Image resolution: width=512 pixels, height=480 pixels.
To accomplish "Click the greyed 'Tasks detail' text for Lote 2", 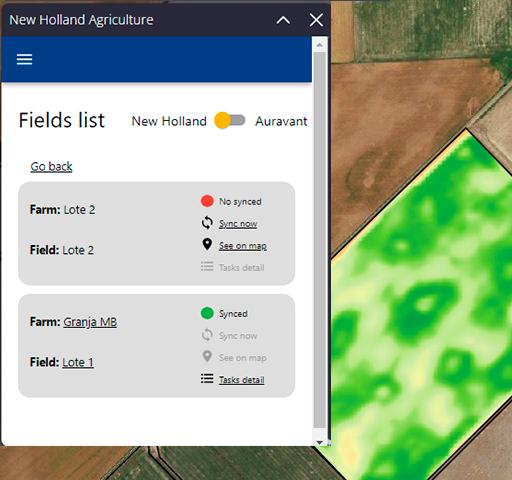I will (x=242, y=267).
